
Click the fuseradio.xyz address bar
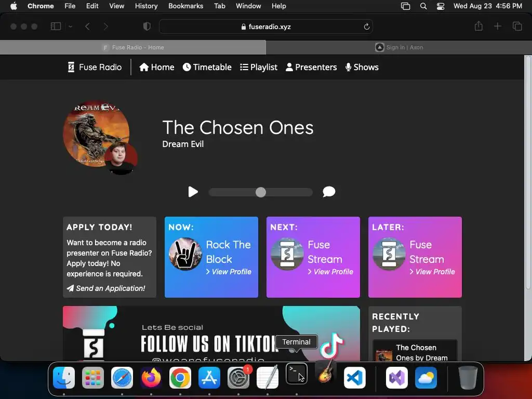[266, 26]
